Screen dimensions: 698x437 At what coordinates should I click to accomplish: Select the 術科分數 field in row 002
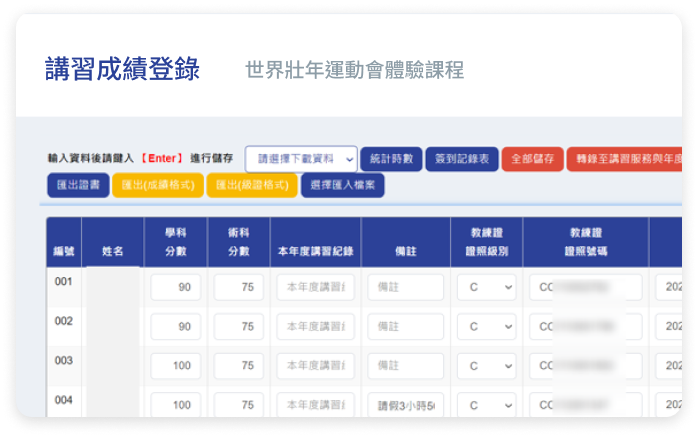click(238, 327)
